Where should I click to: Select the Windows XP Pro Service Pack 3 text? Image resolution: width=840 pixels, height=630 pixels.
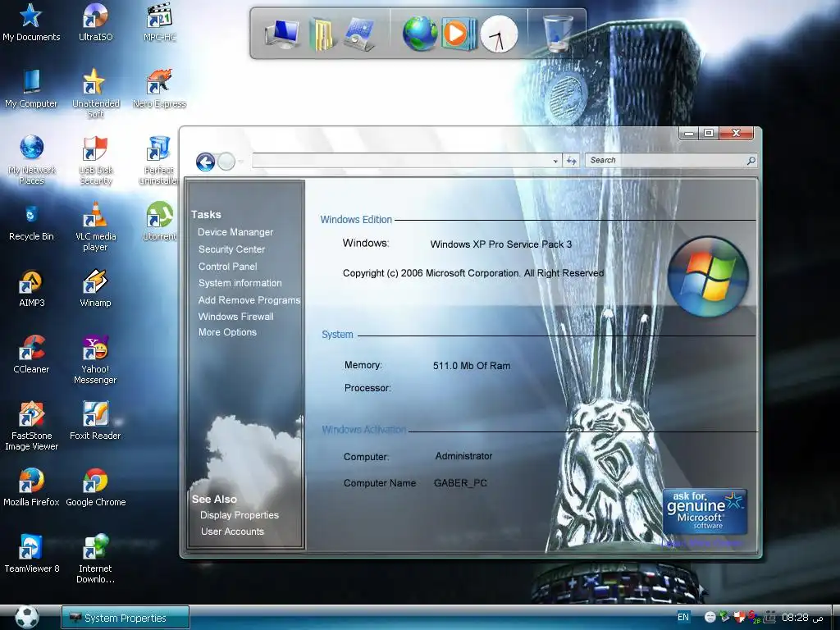coord(501,244)
